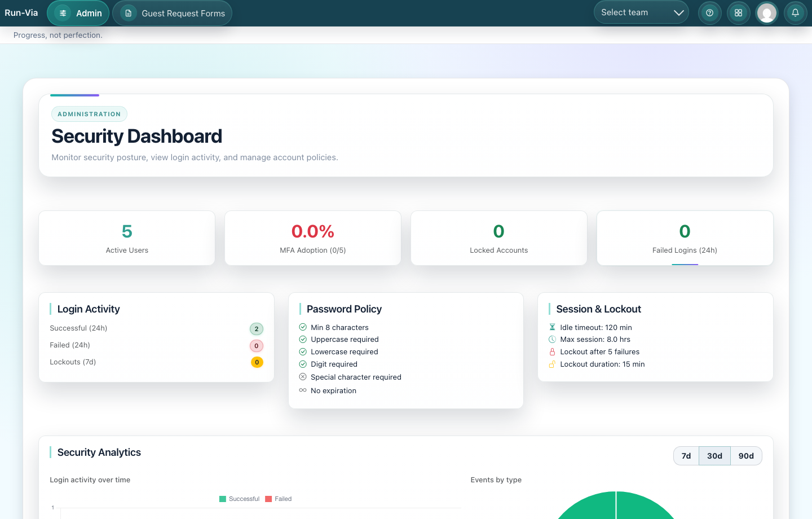Click the chevron arrow of Select team
This screenshot has width=812, height=519.
pos(678,12)
